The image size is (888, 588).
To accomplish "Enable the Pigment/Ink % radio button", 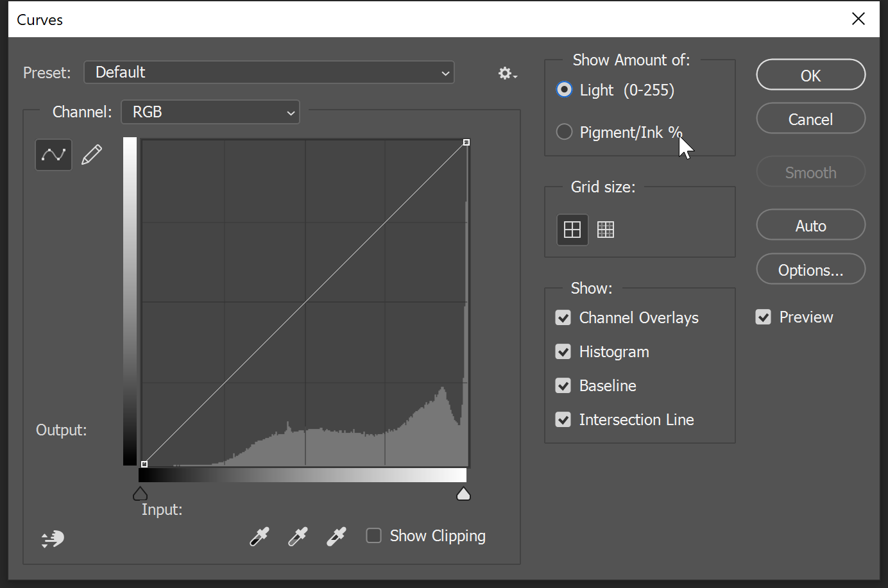I will coord(564,131).
